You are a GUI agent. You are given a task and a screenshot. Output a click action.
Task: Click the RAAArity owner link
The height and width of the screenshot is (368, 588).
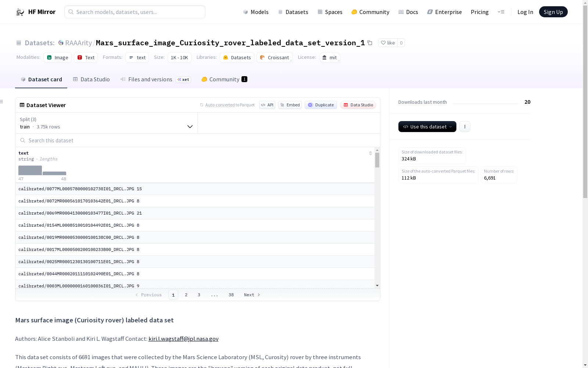point(78,43)
